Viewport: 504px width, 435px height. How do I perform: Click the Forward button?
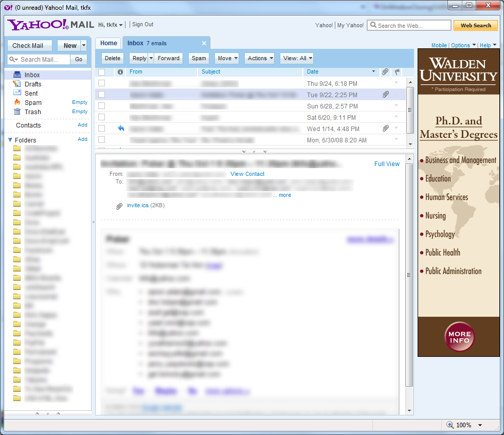(x=169, y=58)
